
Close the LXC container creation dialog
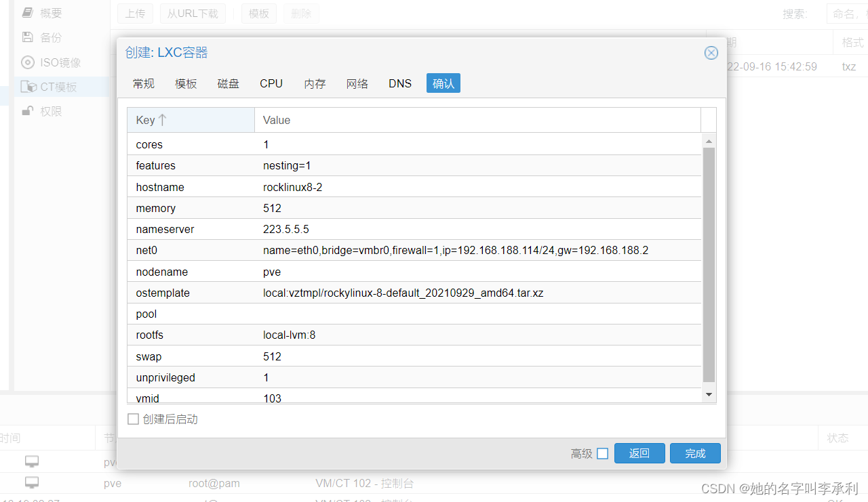(711, 52)
